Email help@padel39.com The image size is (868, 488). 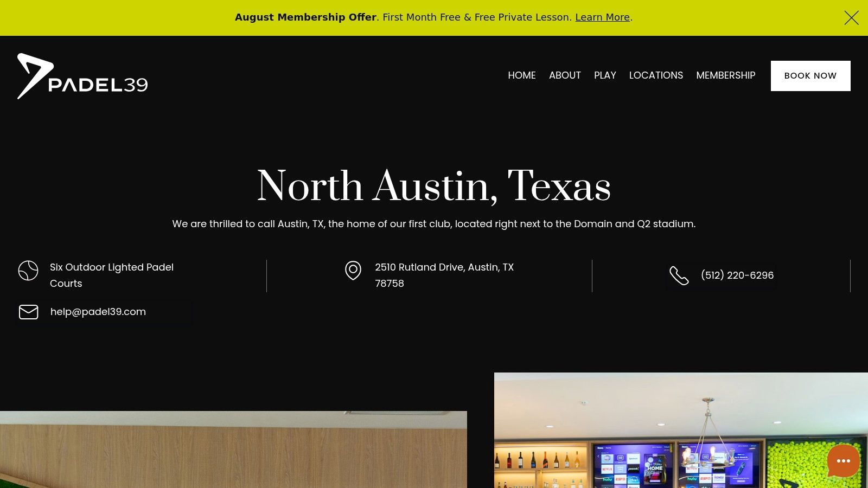(x=98, y=312)
